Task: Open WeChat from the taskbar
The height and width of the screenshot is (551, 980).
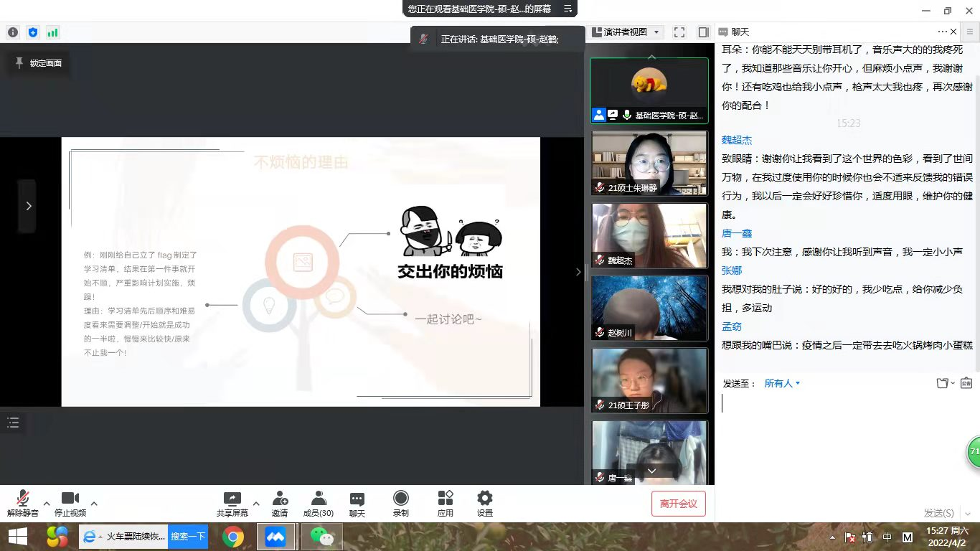Action: coord(321,537)
